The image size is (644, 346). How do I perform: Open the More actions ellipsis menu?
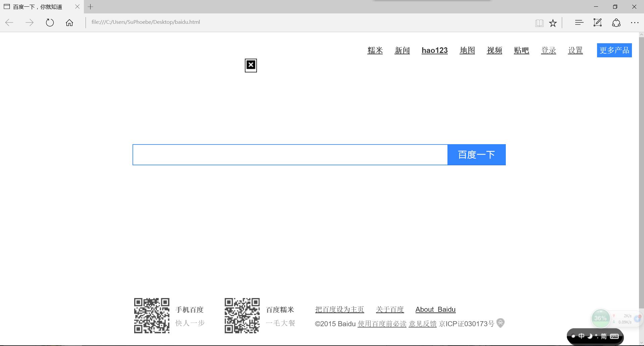point(635,22)
